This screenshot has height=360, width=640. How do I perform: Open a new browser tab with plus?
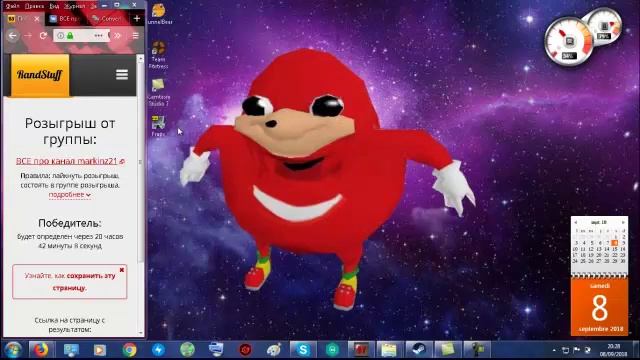click(x=137, y=18)
